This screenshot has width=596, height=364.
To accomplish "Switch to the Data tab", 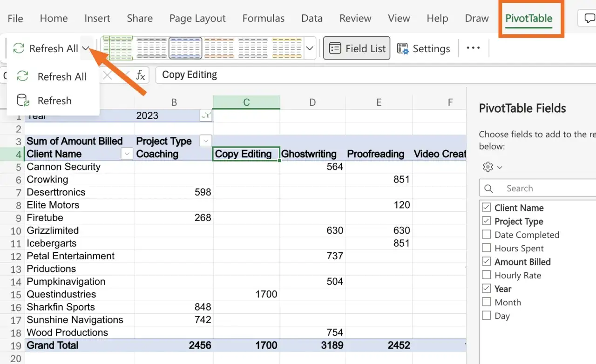I will (312, 19).
